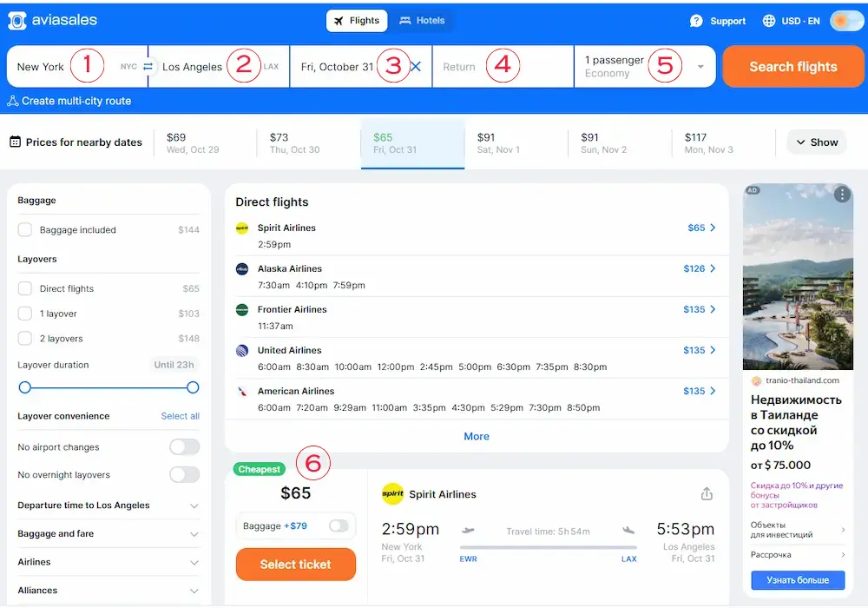868x608 pixels.
Task: Switch to the Flights tab
Action: 357,21
